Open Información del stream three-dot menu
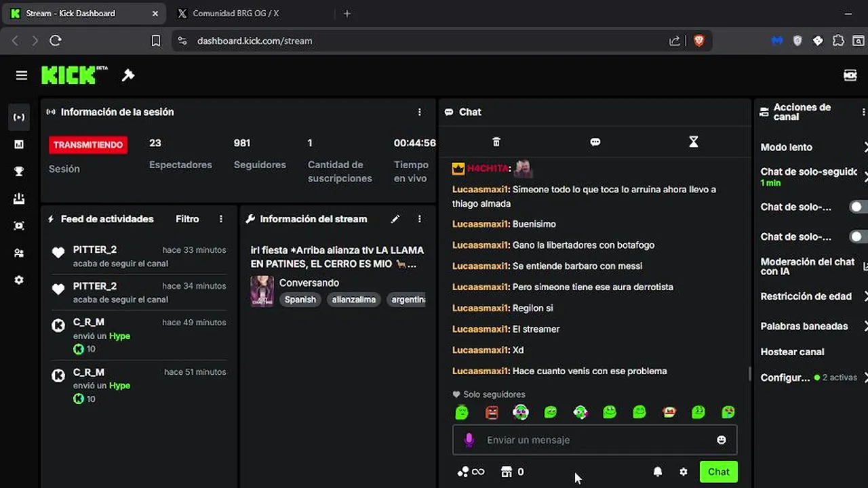868x488 pixels. tap(419, 219)
